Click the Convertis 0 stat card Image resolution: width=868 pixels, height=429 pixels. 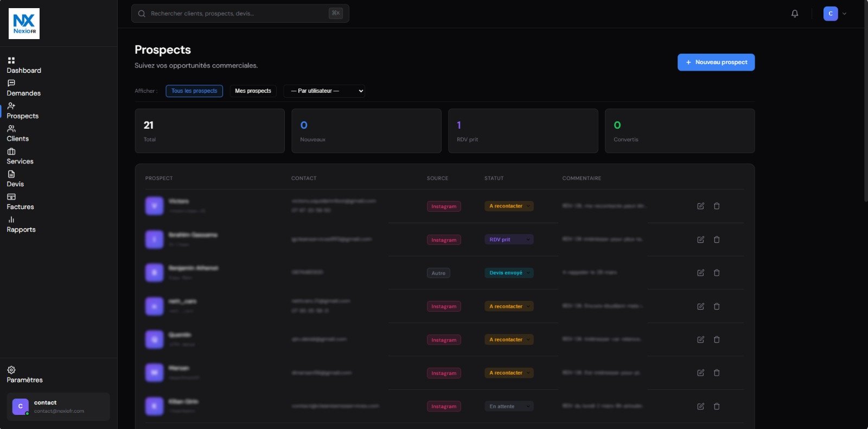pyautogui.click(x=680, y=131)
